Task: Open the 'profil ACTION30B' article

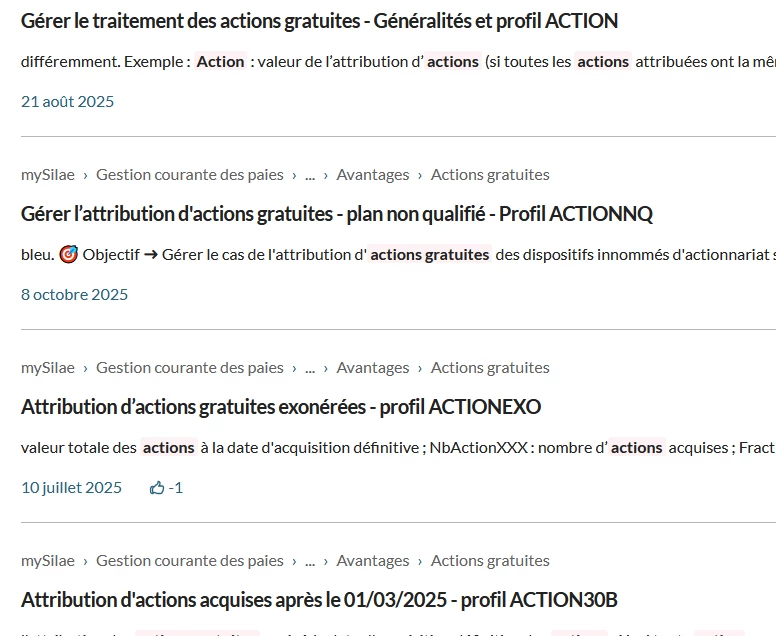Action: click(x=319, y=600)
